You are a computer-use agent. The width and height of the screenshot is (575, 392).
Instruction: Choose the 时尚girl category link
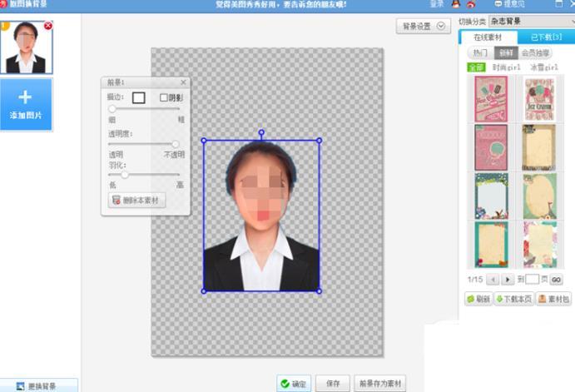[506, 67]
